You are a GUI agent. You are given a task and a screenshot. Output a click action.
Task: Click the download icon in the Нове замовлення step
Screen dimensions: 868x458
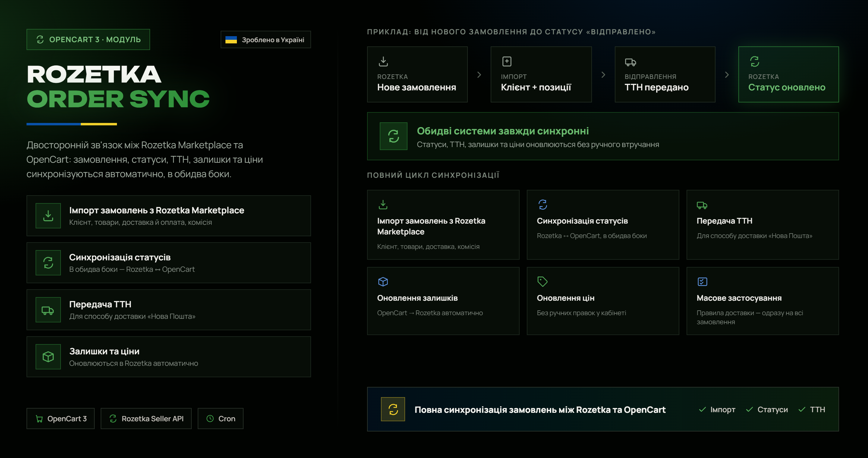click(x=383, y=61)
